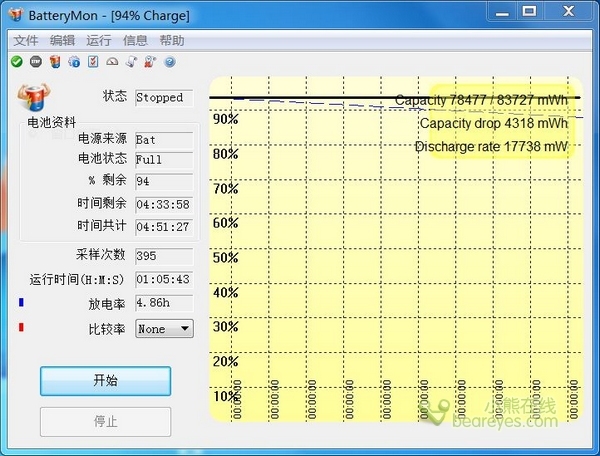600x456 pixels.
Task: Click the Capacity 78477 / 83727 mWh text
Action: pyautogui.click(x=481, y=100)
